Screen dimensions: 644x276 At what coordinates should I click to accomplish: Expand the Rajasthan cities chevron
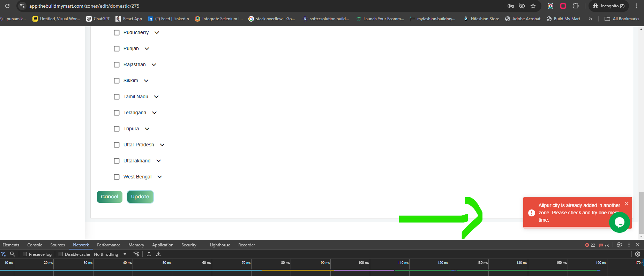click(154, 64)
